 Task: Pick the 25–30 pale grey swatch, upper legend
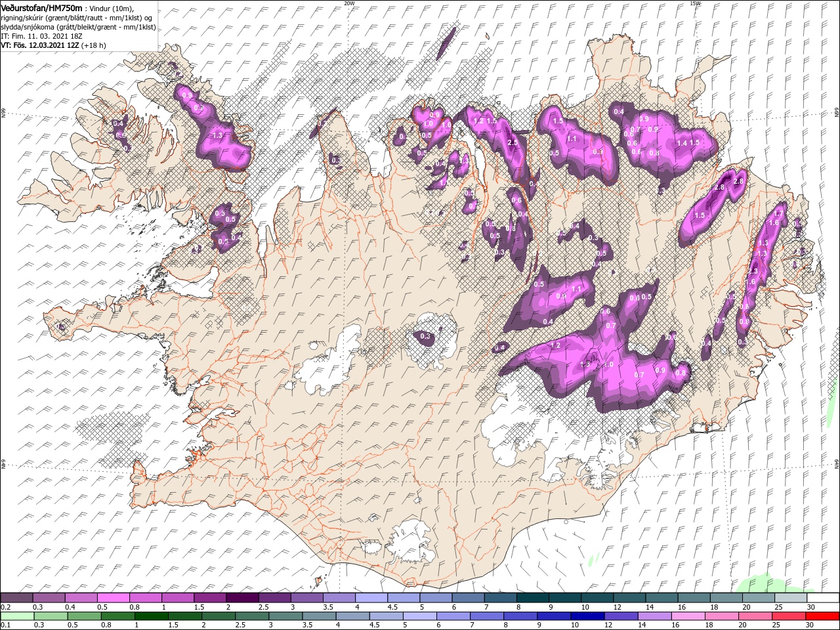tap(790, 598)
